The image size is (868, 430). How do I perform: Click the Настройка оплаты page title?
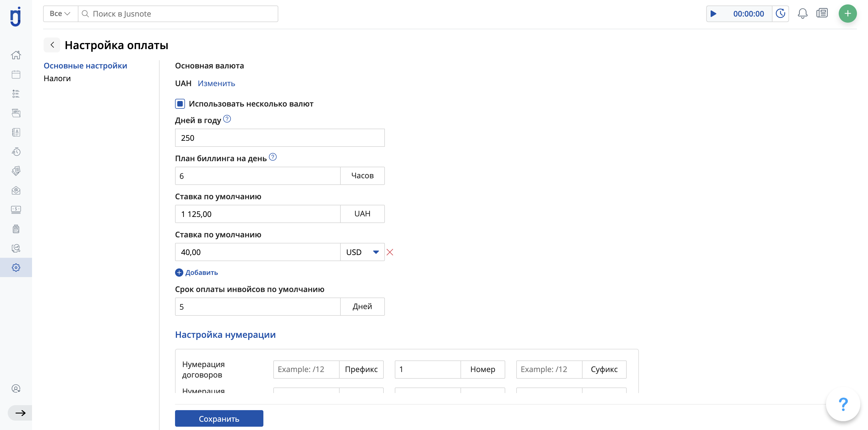(x=116, y=45)
